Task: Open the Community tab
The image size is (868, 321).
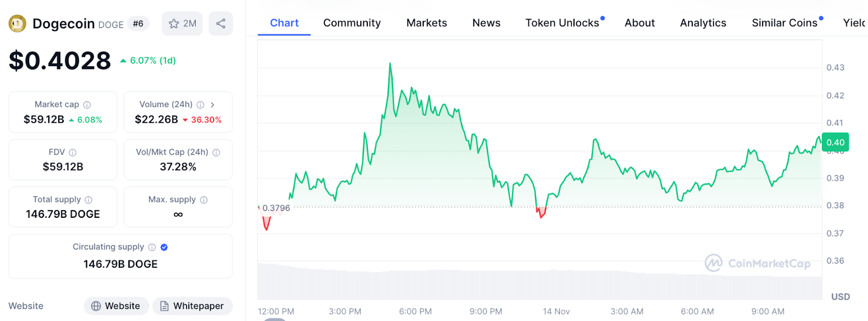Action: [x=352, y=23]
